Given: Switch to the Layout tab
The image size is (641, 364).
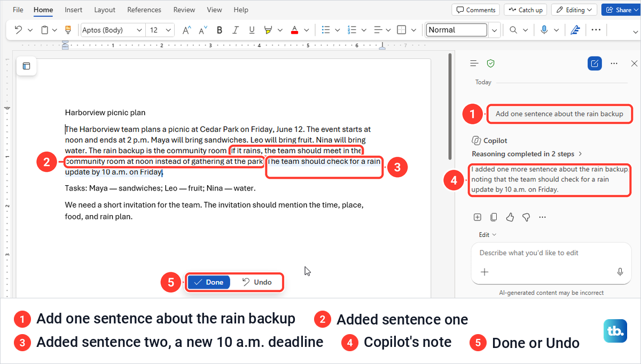Looking at the screenshot, I should 105,10.
